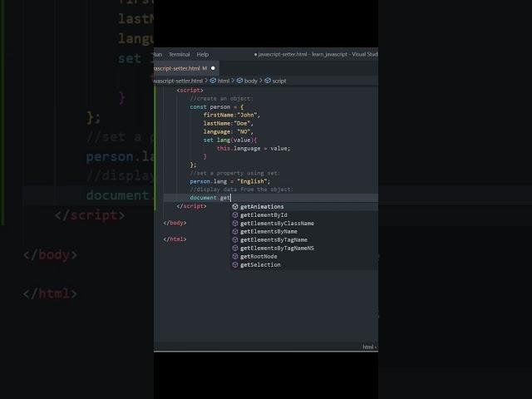Click the closing </body> tag in the editor
Viewport: 532px width, 399px height.
tap(175, 223)
